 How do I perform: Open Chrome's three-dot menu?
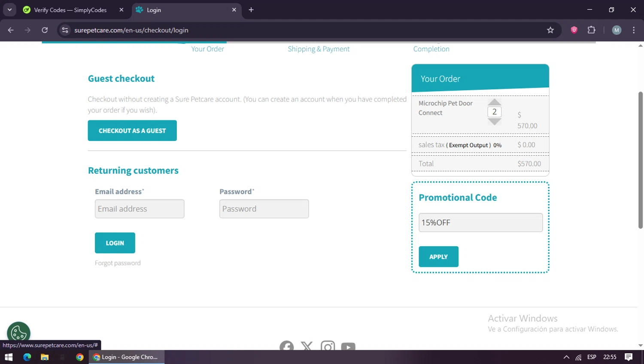point(634,30)
